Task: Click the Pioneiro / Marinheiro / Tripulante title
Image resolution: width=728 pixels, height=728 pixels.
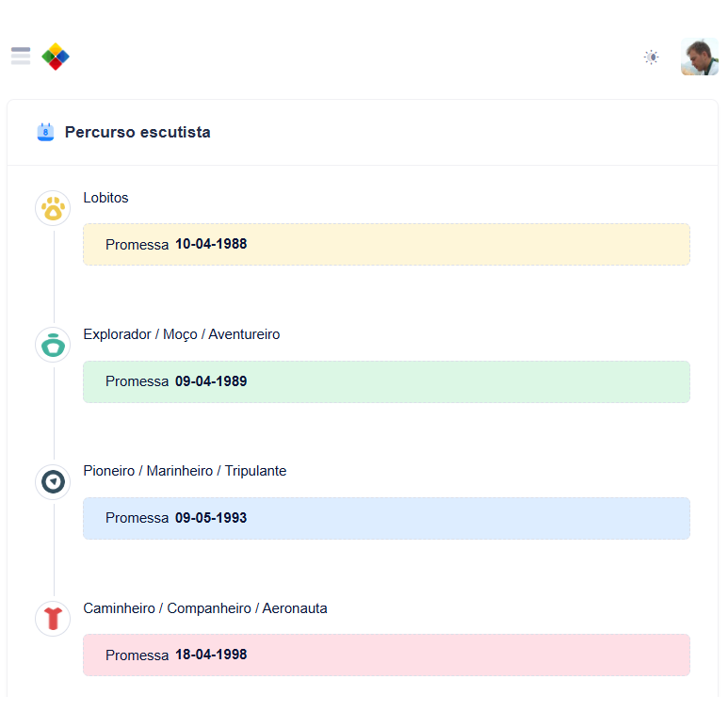Action: 185,471
